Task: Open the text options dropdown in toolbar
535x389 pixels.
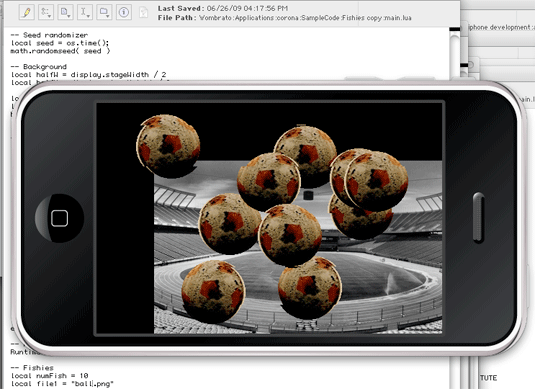Action: [x=46, y=12]
